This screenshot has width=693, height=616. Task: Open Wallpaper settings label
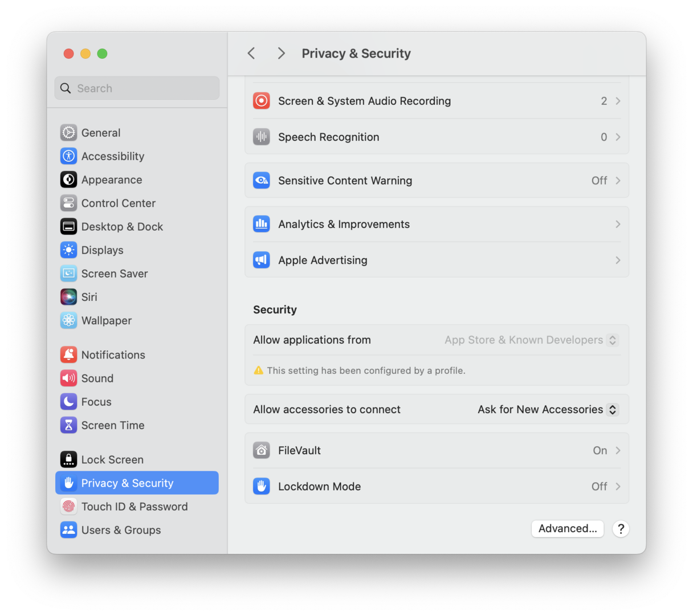click(x=107, y=320)
